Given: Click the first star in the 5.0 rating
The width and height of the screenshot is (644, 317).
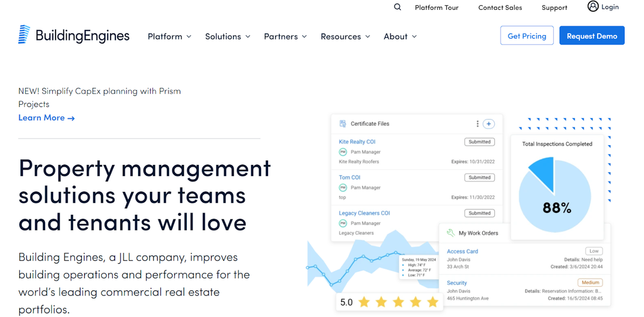Looking at the screenshot, I should tap(364, 302).
